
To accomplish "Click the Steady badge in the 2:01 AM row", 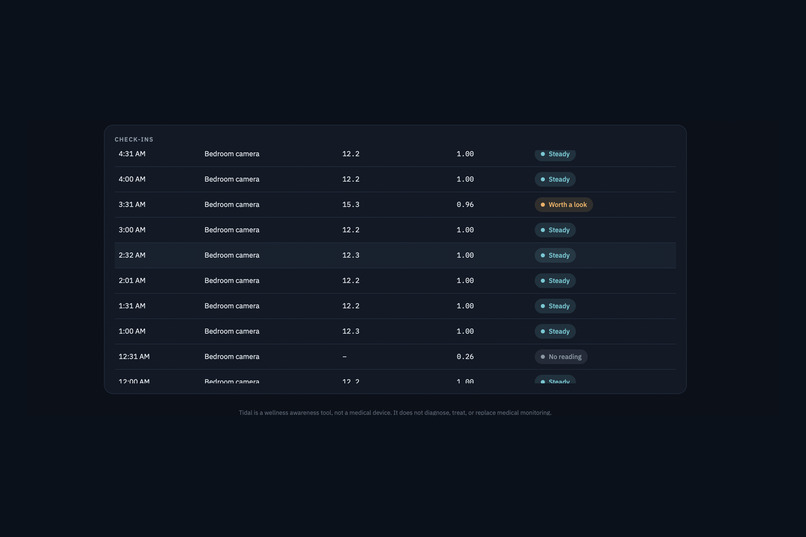I will pyautogui.click(x=555, y=281).
